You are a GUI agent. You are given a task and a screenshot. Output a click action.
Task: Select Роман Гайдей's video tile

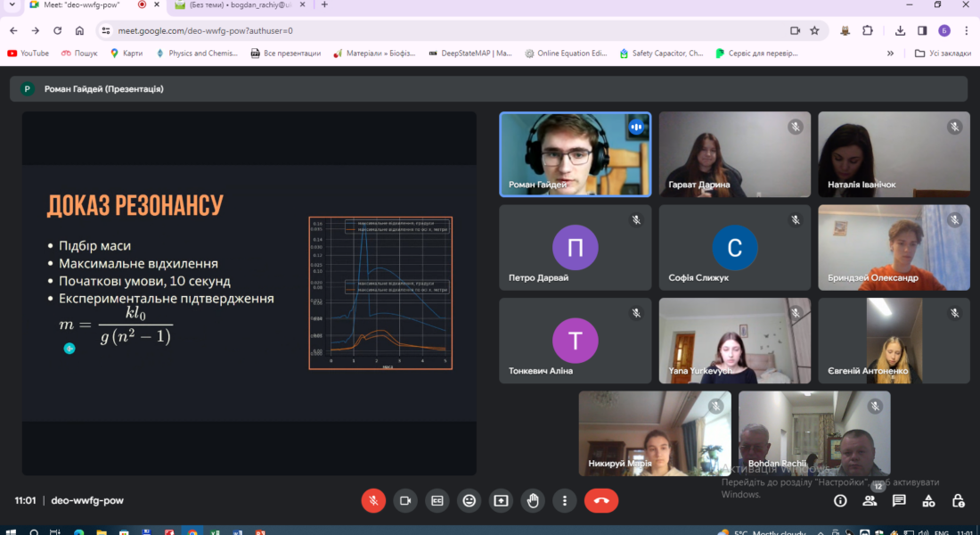pyautogui.click(x=576, y=153)
